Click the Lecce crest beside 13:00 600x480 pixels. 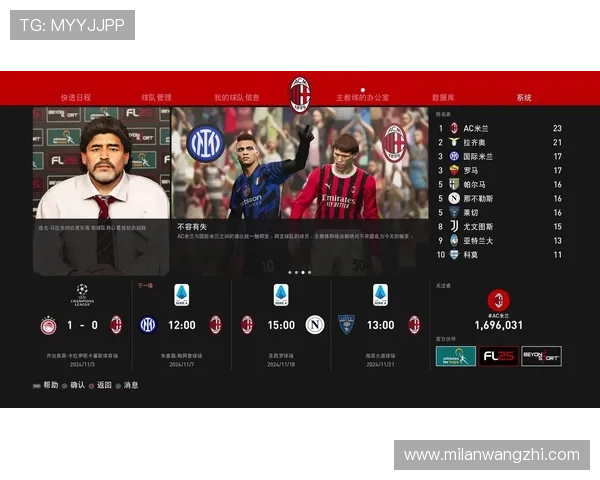(x=346, y=325)
